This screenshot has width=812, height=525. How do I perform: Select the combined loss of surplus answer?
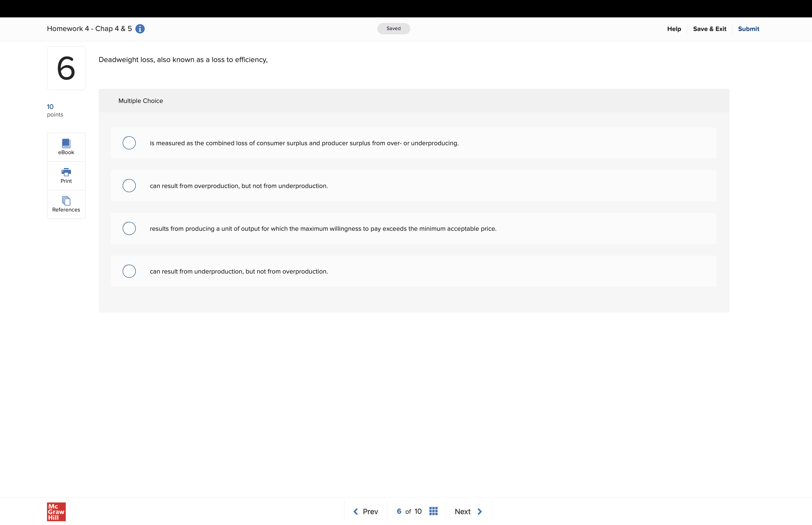click(x=129, y=143)
